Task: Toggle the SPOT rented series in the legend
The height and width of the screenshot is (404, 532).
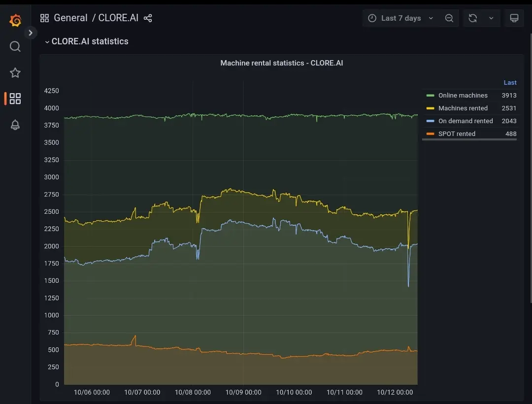Action: click(457, 134)
